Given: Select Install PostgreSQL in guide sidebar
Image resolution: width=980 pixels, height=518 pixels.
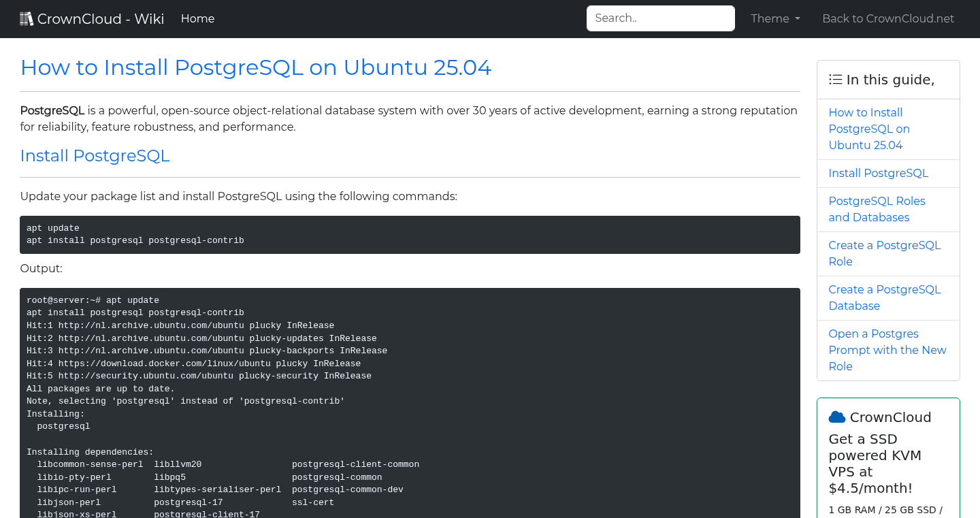Looking at the screenshot, I should point(878,173).
